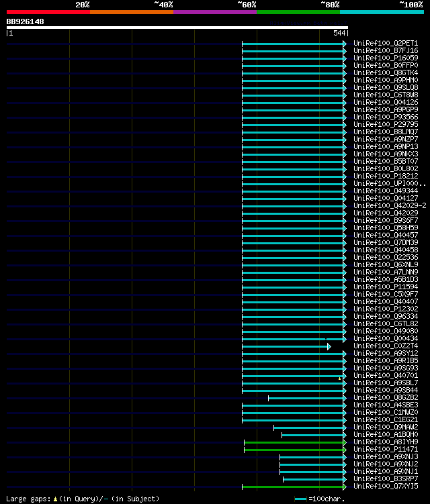Open hit UniRef100_A9PHM0
The image size is (430, 504).
[x=386, y=80]
